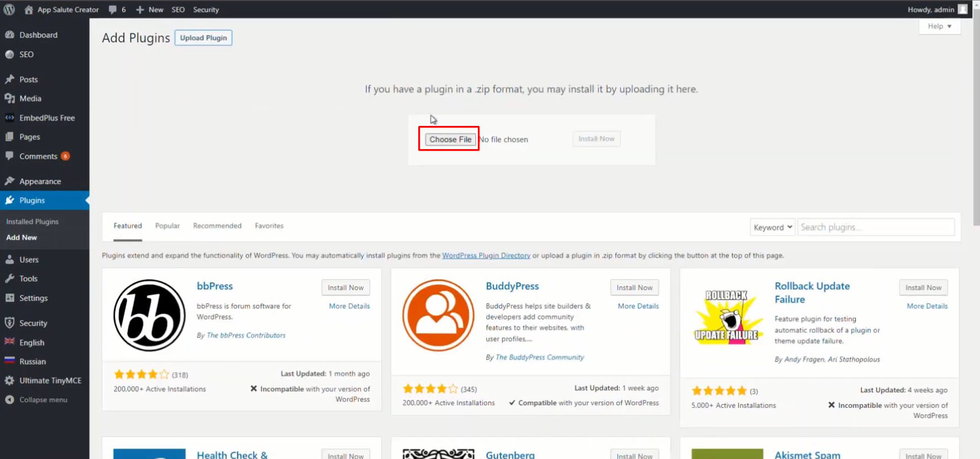
Task: Open the WordPress Plugin Directory link
Action: 486,256
